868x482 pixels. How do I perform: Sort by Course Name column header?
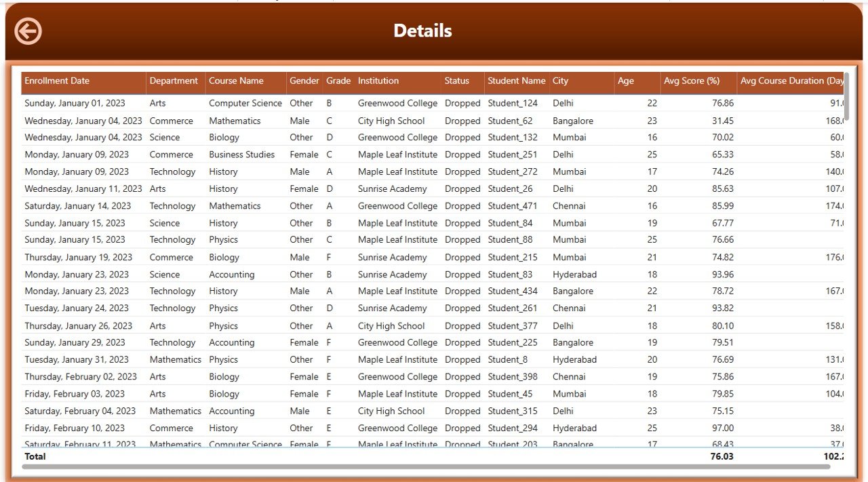click(246, 81)
